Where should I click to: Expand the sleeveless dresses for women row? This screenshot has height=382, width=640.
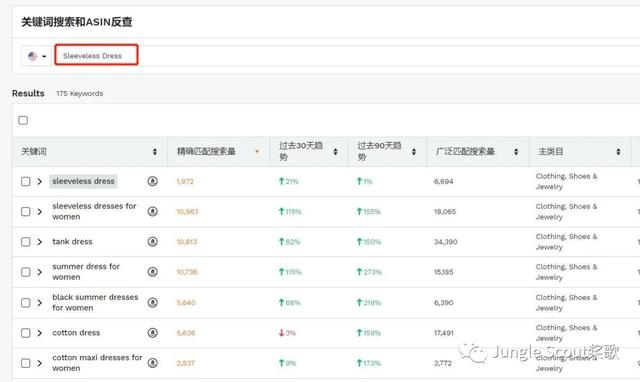pyautogui.click(x=40, y=211)
